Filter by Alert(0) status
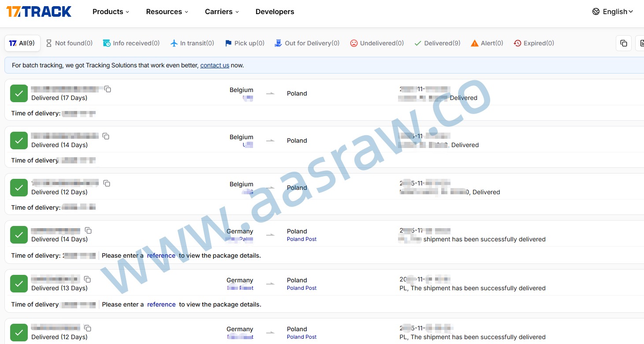The width and height of the screenshot is (644, 344). (487, 43)
